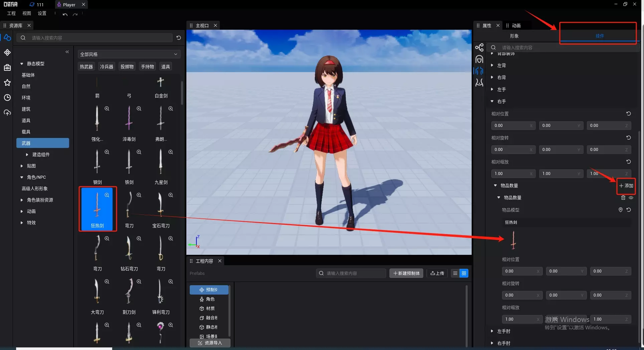Click the resource library search field

(95, 38)
